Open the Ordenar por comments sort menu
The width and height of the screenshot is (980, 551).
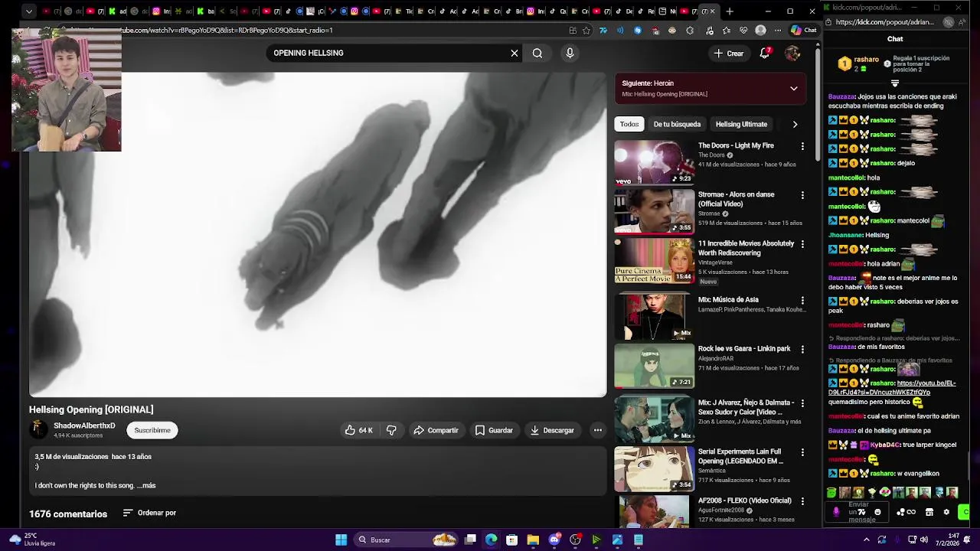click(150, 513)
